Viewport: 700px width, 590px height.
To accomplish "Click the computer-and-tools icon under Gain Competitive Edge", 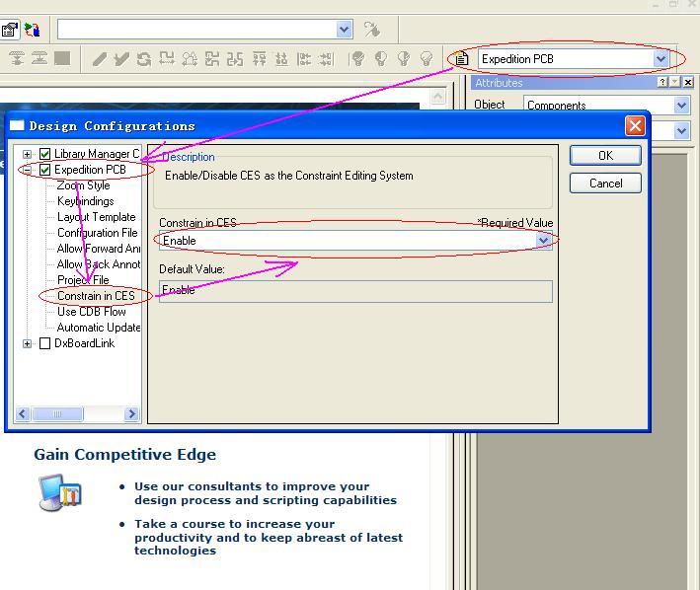I will click(x=60, y=492).
